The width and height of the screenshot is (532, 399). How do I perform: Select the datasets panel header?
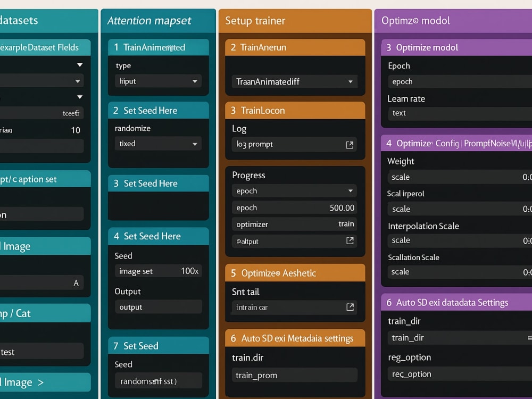click(x=49, y=21)
